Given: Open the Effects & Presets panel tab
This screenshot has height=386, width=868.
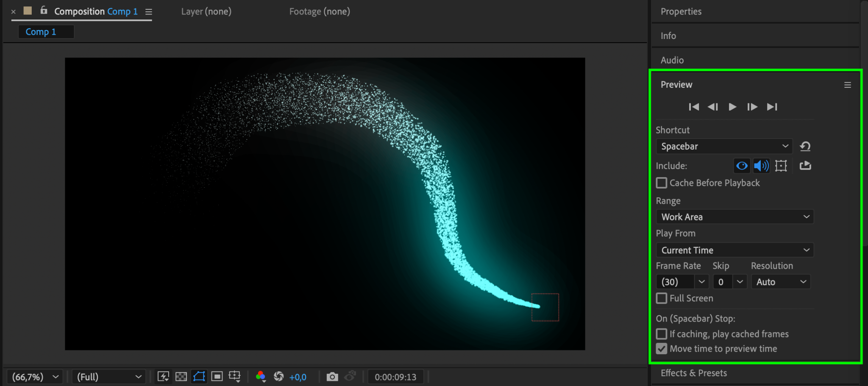Looking at the screenshot, I should 694,373.
